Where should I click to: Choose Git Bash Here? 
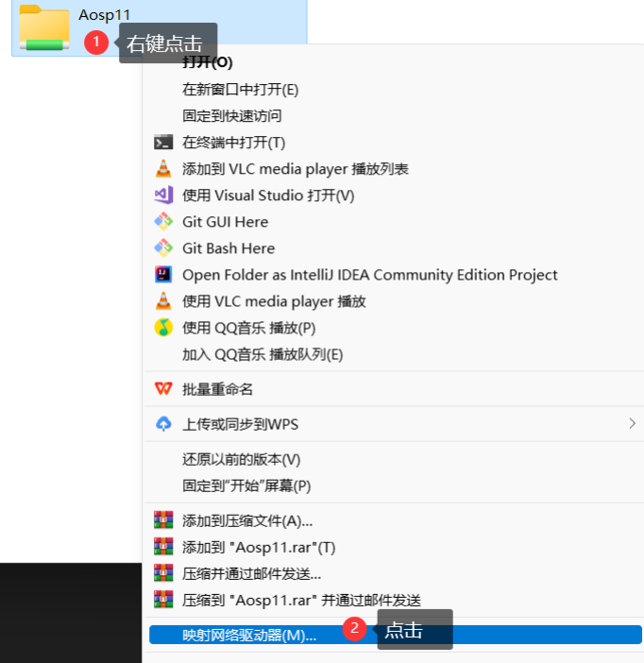(229, 248)
